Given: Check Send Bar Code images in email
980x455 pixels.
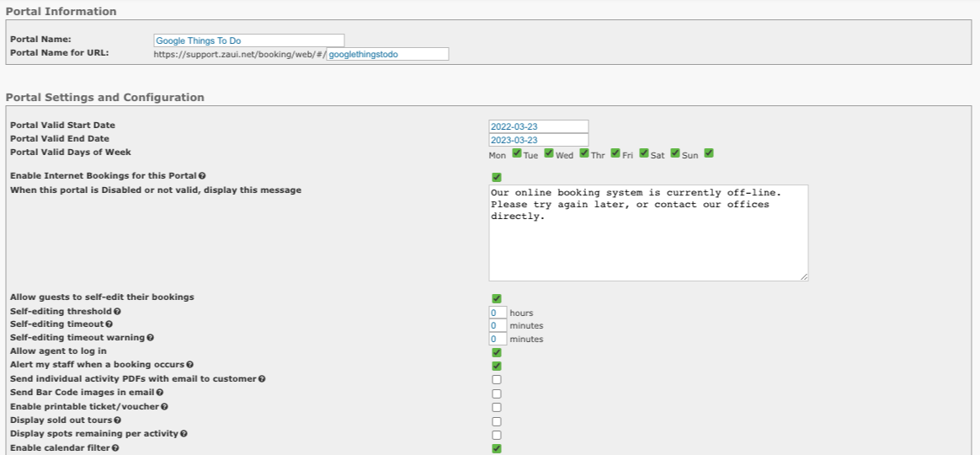Looking at the screenshot, I should pos(497,394).
